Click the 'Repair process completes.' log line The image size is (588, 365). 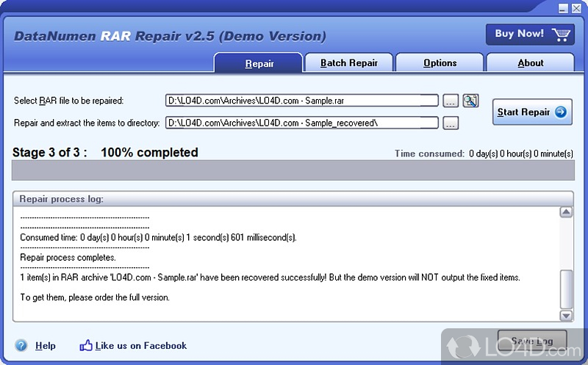[68, 258]
